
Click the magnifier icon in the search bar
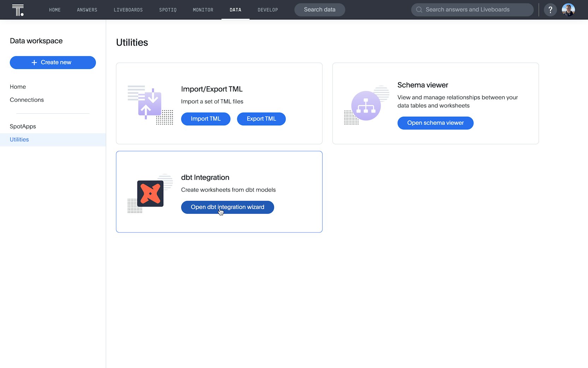click(x=419, y=10)
